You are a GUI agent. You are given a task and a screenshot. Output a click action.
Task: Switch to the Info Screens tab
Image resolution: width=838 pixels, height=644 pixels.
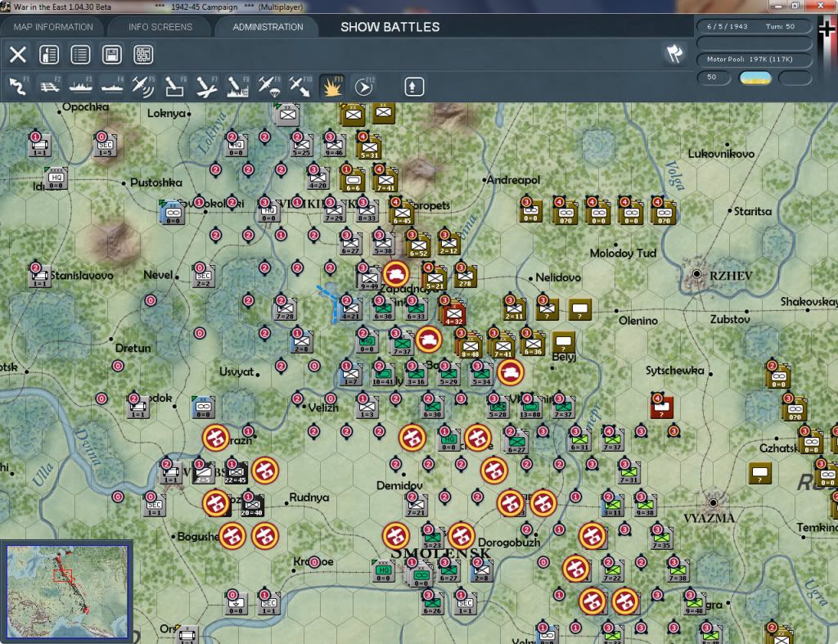[160, 27]
